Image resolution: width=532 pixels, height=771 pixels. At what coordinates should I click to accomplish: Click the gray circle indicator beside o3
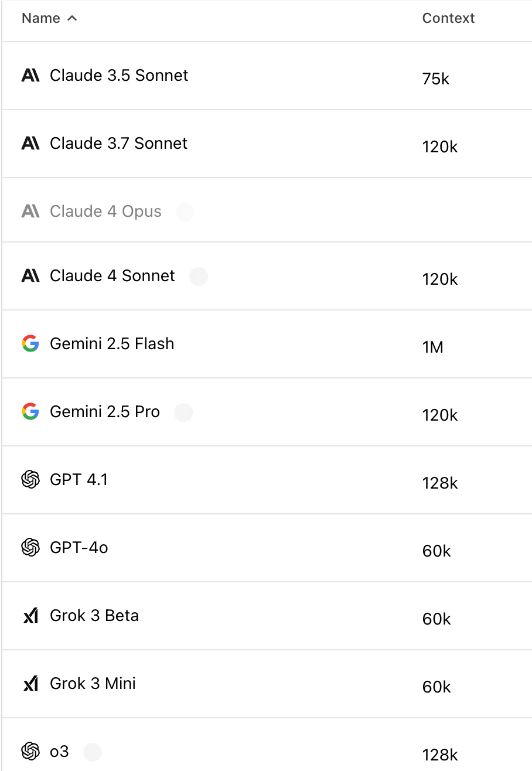pos(93,752)
